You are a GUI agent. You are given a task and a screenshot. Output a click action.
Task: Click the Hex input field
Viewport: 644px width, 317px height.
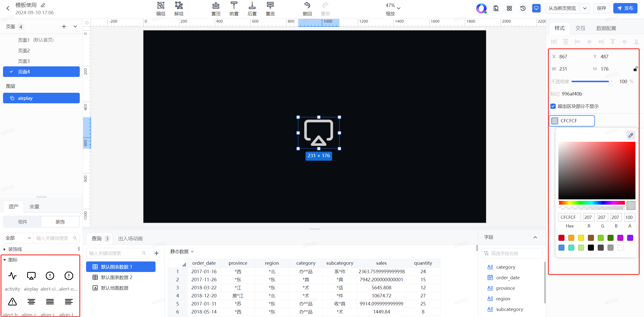(x=569, y=217)
